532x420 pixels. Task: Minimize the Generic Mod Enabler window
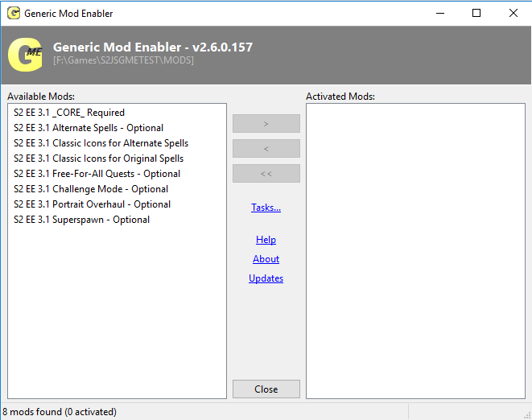[440, 13]
